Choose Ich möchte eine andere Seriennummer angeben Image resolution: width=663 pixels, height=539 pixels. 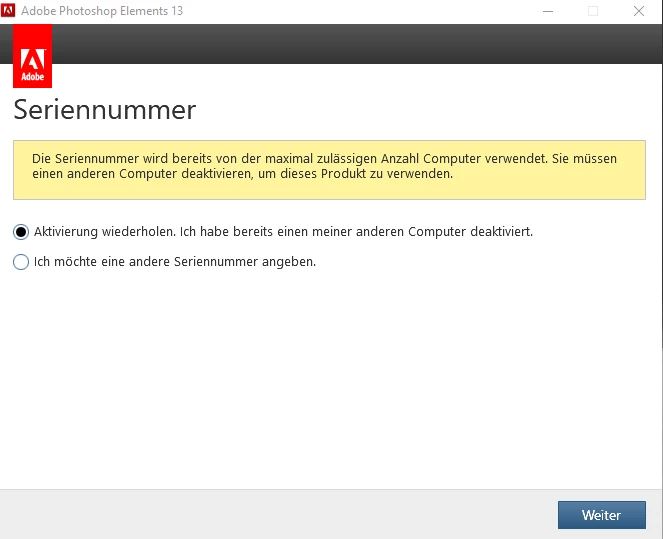tap(21, 262)
